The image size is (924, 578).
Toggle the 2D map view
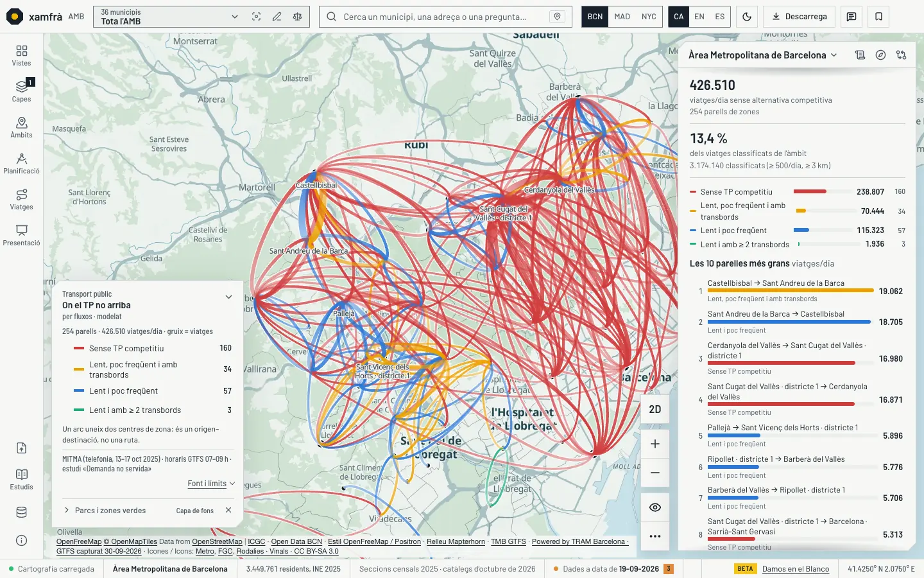pyautogui.click(x=654, y=409)
